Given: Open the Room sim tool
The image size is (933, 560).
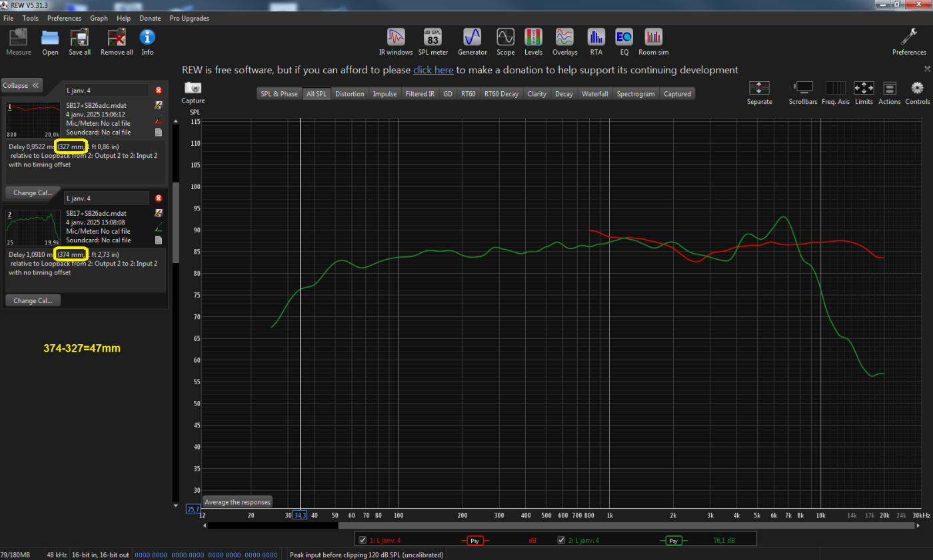Looking at the screenshot, I should pyautogui.click(x=653, y=41).
